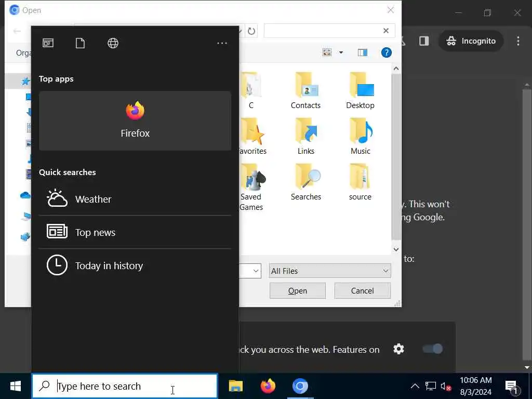Open the Searches folder
The height and width of the screenshot is (399, 532).
pos(305,182)
